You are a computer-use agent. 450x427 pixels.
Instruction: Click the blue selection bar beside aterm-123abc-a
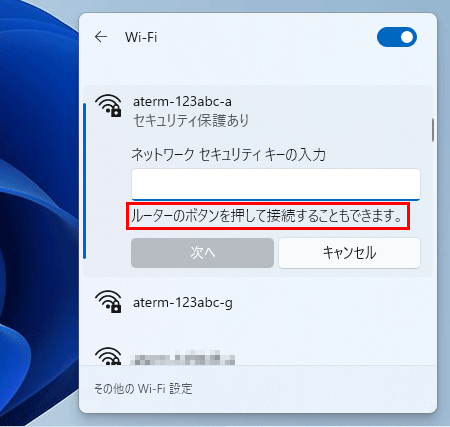(85, 181)
